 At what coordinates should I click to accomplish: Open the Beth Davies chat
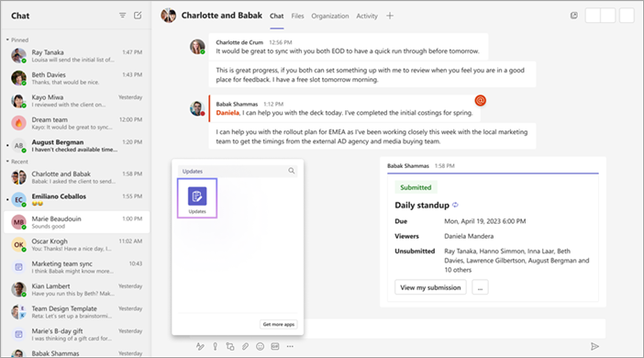[76, 78]
